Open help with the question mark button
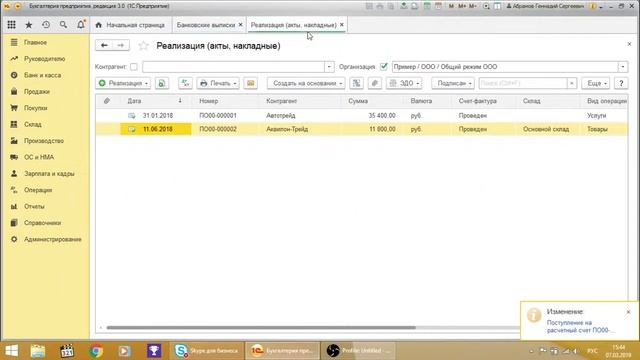 (x=621, y=83)
